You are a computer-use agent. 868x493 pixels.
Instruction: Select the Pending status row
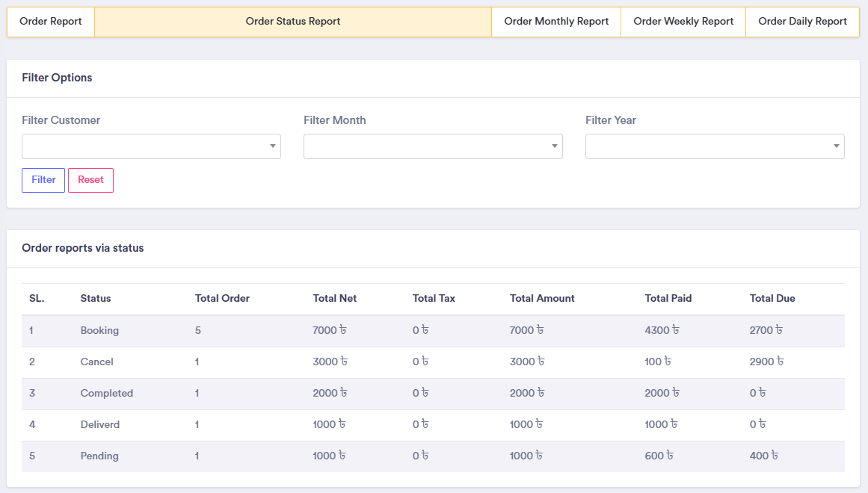click(x=99, y=456)
